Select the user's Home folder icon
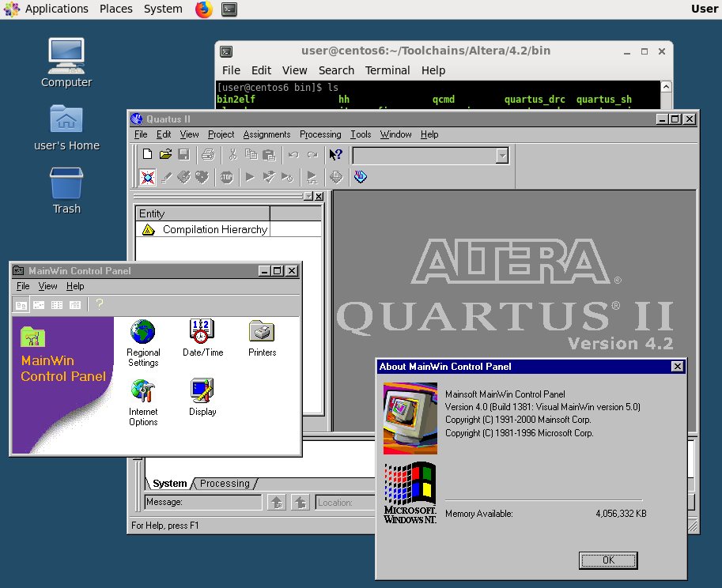The image size is (722, 588). coord(66,127)
